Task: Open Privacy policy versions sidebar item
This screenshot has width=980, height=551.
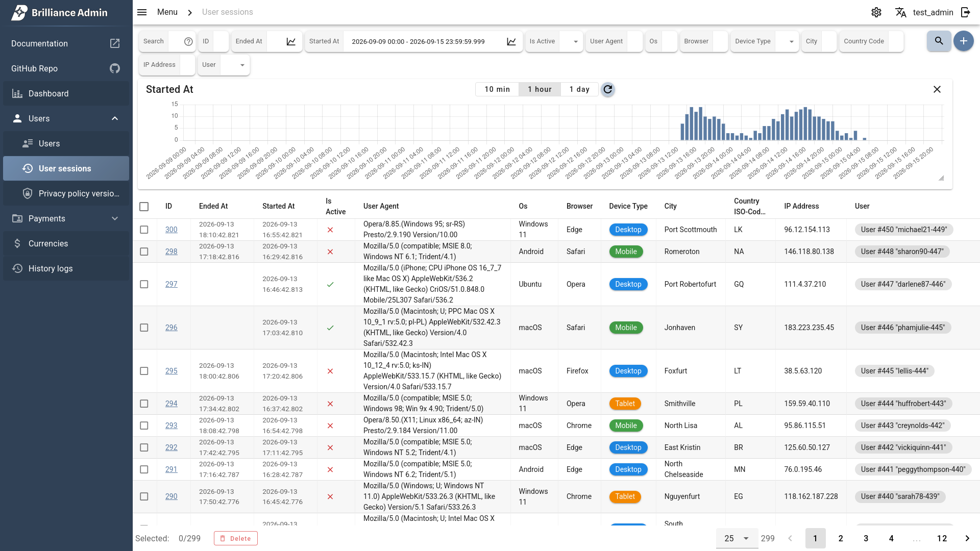Action: (x=66, y=193)
